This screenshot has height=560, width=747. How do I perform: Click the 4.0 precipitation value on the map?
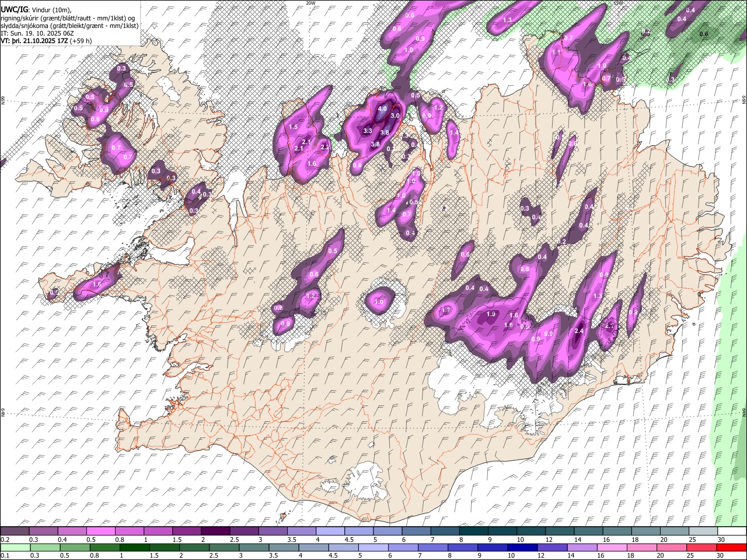pyautogui.click(x=383, y=108)
